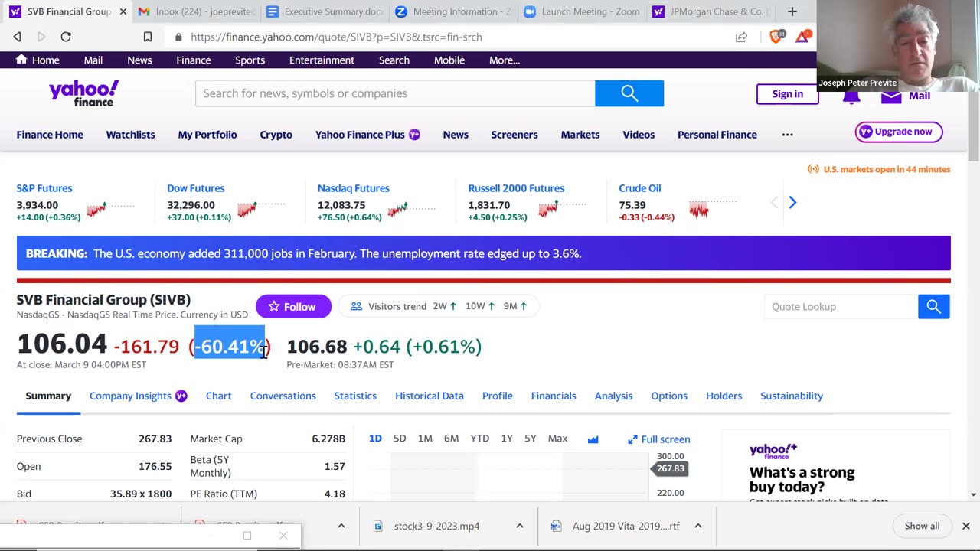
Task: Close the downloads bar X
Action: coord(966,526)
